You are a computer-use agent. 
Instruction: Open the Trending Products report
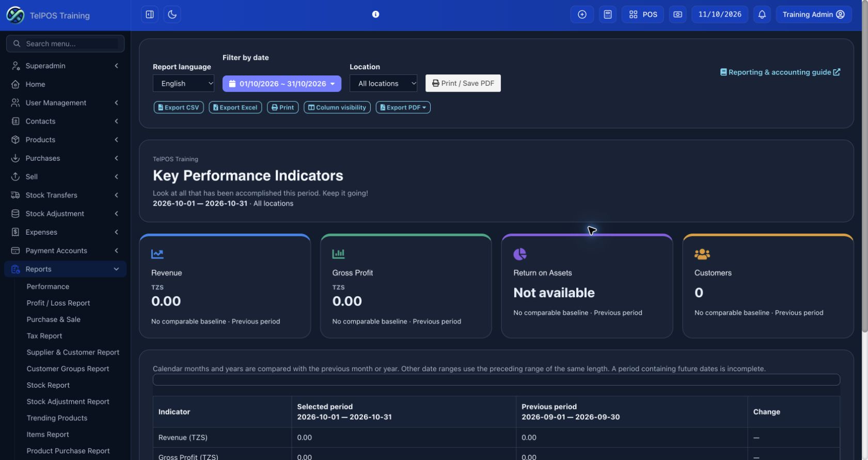[x=57, y=418]
